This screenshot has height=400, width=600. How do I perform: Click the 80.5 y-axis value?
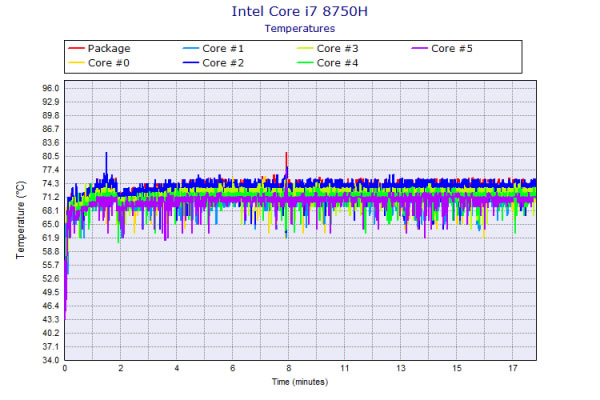(51, 156)
